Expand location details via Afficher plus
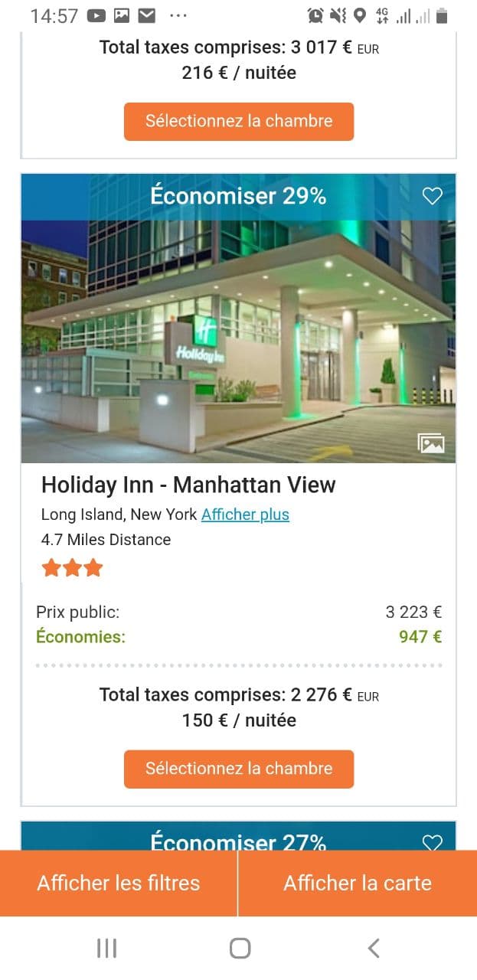Image resolution: width=477 pixels, height=980 pixels. 245,514
